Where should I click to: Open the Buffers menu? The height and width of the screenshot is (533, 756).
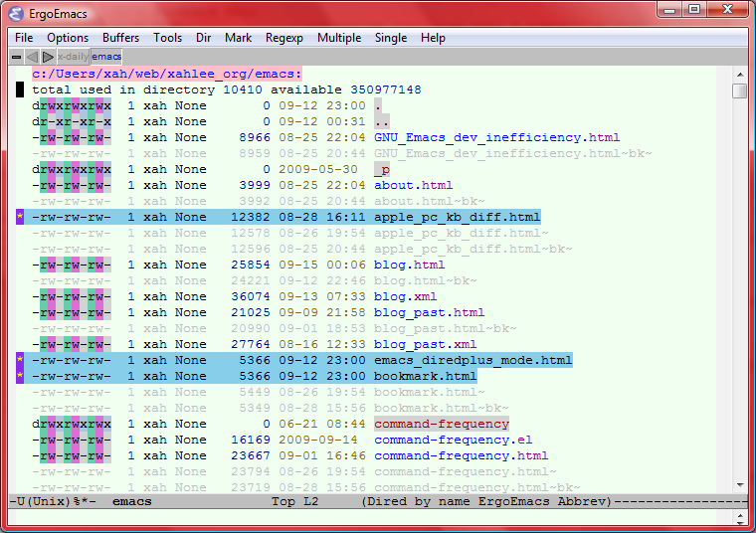[x=120, y=38]
